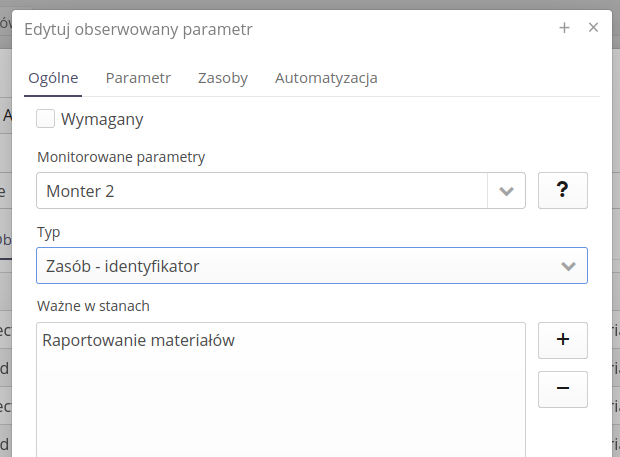This screenshot has width=620, height=457.
Task: Click empty area of Ważne w stanach list
Action: pos(280,410)
